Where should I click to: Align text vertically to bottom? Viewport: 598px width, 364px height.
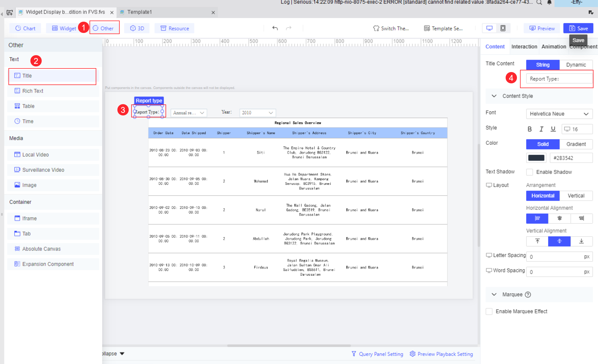coord(582,241)
